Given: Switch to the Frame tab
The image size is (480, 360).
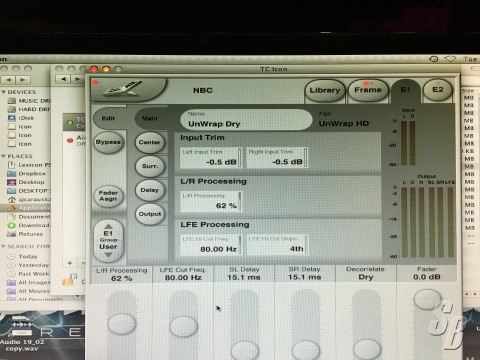Looking at the screenshot, I should coord(368,90).
